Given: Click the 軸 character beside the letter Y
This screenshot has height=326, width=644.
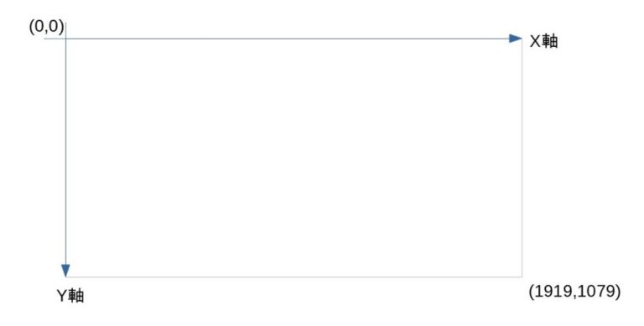Looking at the screenshot, I should tap(76, 295).
